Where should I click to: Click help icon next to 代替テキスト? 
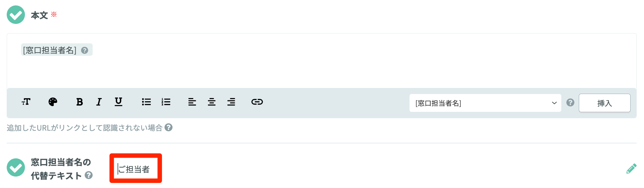point(89,175)
